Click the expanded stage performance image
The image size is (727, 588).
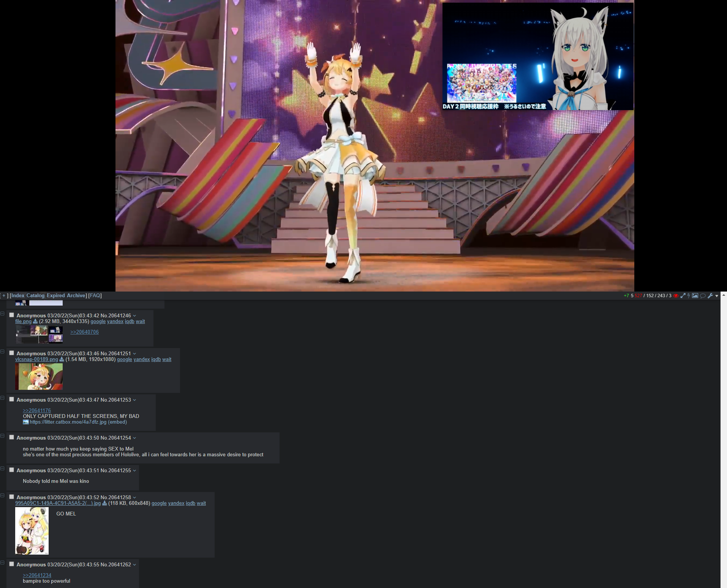375,146
